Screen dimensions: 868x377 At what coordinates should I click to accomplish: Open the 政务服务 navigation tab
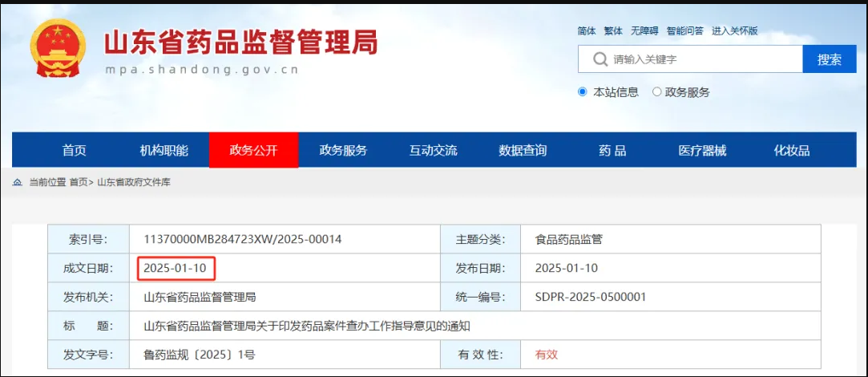[343, 150]
